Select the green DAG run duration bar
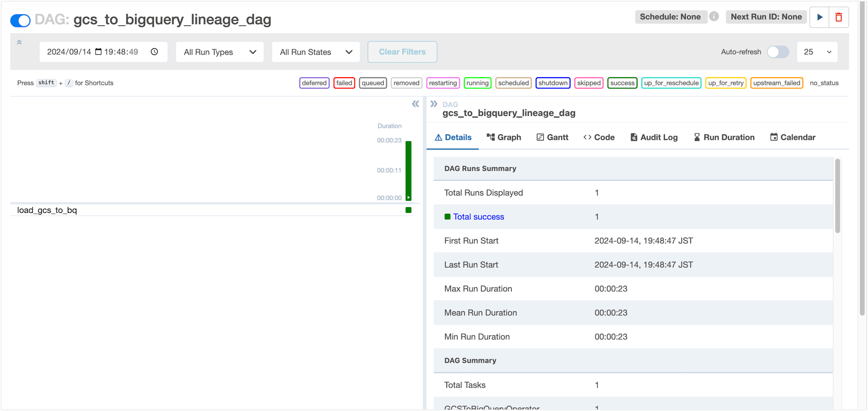 (x=408, y=171)
